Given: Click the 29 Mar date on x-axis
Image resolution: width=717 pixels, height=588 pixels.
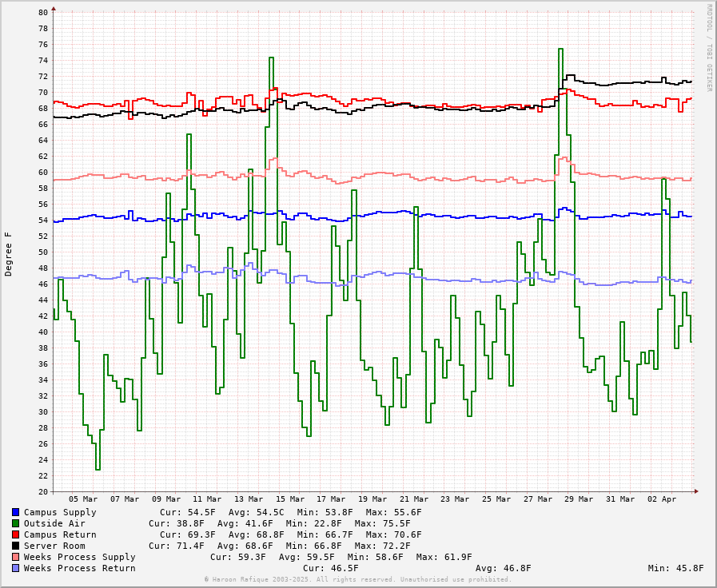Looking at the screenshot, I should click(580, 499).
